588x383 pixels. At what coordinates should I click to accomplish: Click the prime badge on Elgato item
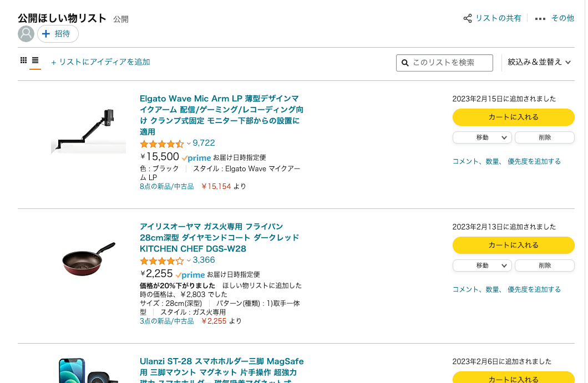click(x=196, y=158)
